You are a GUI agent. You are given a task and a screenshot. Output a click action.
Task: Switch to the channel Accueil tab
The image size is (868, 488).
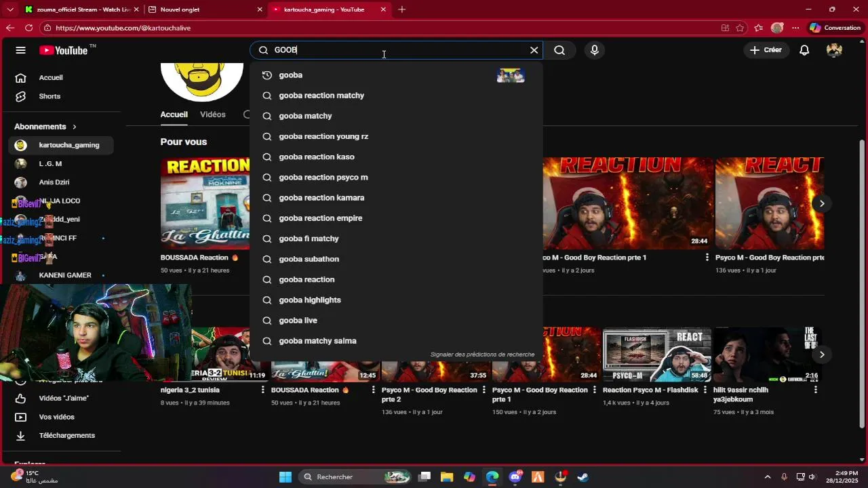click(174, 115)
